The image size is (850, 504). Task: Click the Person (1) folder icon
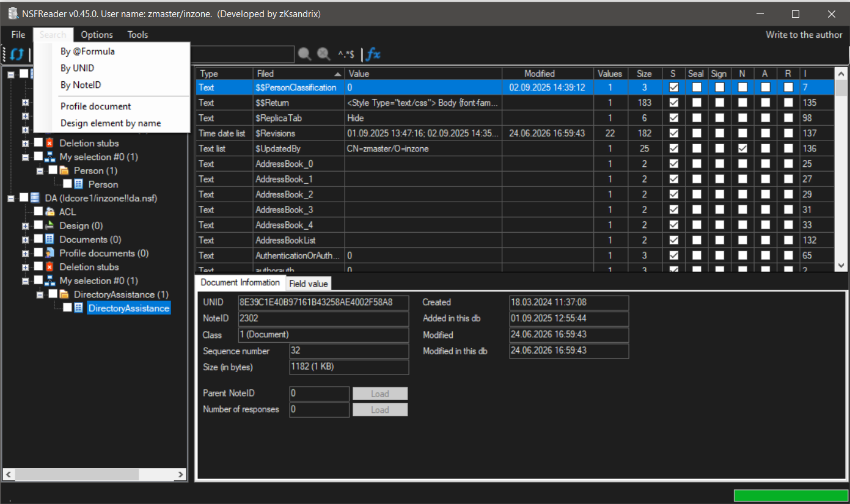(65, 170)
